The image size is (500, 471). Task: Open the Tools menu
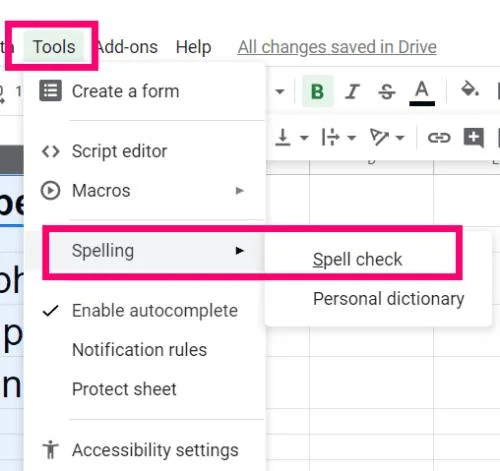click(x=54, y=46)
